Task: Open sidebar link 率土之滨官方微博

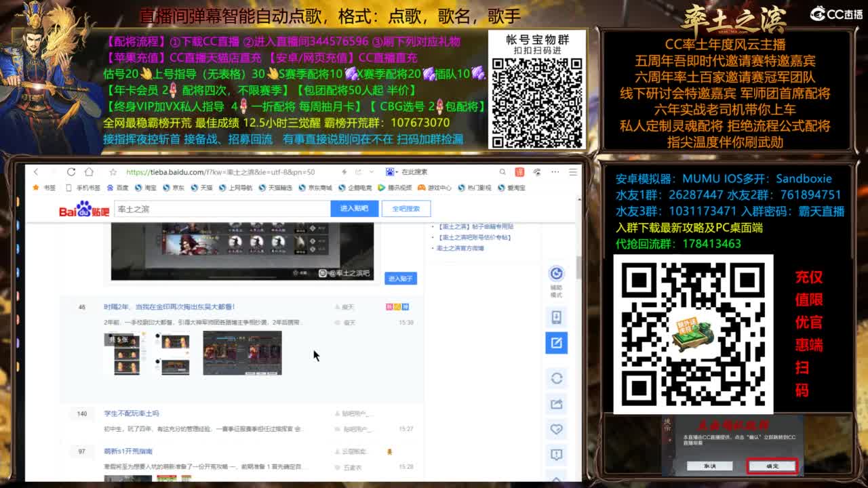Action: [x=460, y=248]
